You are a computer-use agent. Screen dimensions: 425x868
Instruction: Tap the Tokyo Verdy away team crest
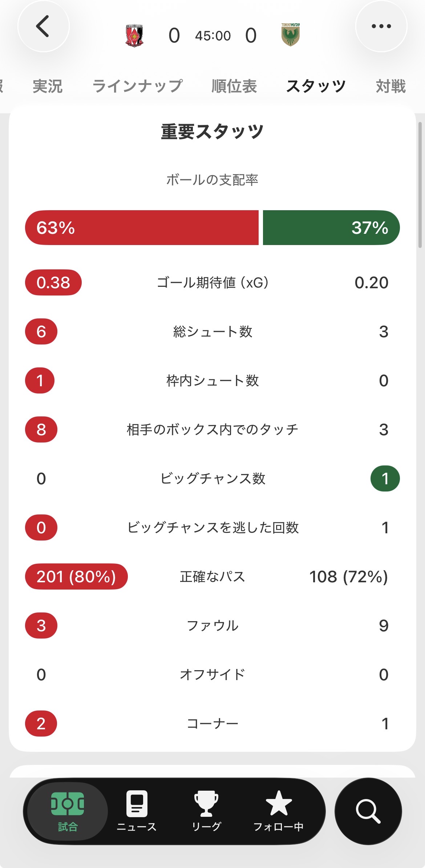pyautogui.click(x=290, y=35)
